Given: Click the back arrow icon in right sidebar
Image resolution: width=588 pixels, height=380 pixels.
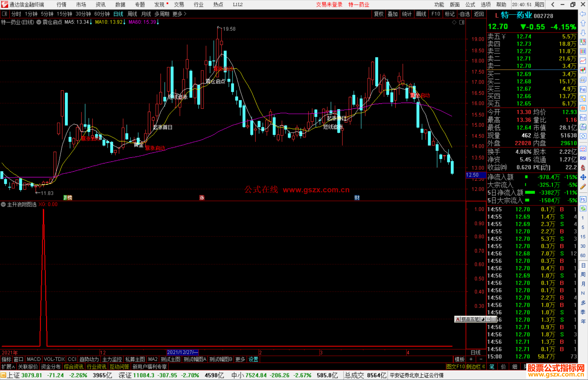Looking at the screenshot, I should [583, 14].
